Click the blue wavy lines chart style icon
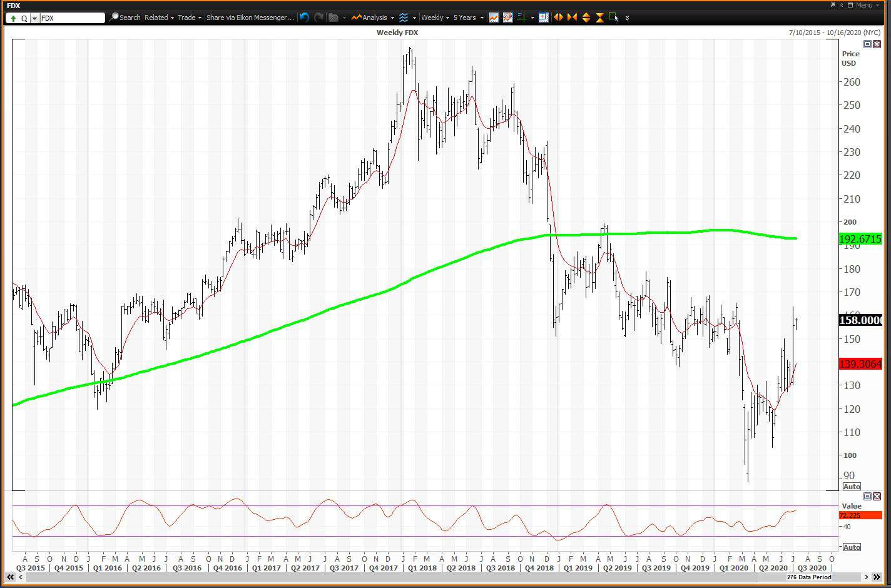891x588 pixels. coord(404,18)
